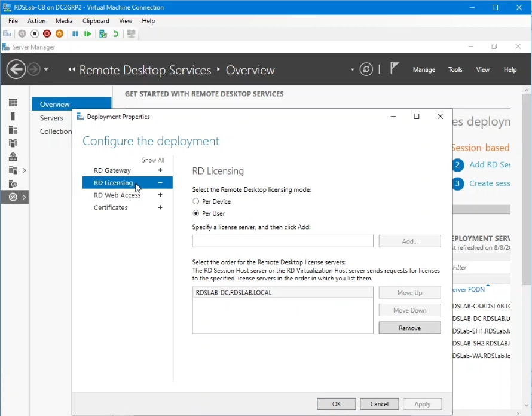This screenshot has height=416, width=532.
Task: Select Servers in RDS navigation
Action: pyautogui.click(x=51, y=118)
